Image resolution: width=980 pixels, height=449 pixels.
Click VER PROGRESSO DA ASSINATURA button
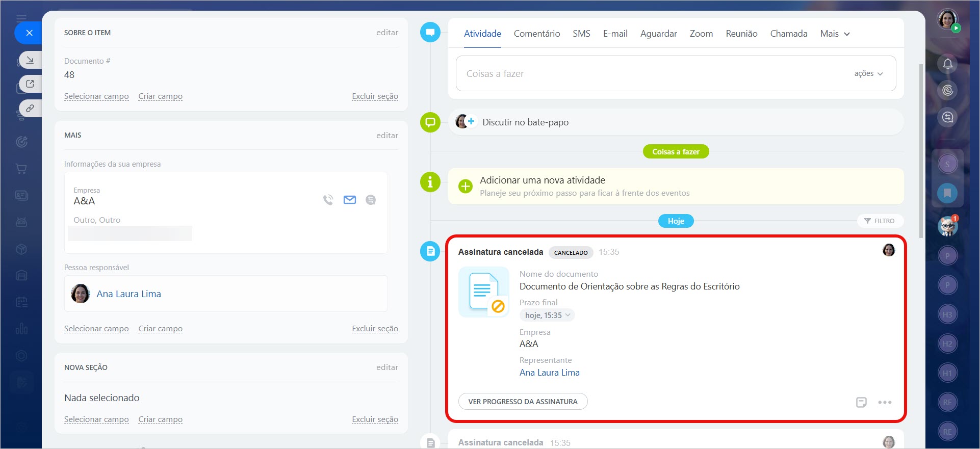point(523,402)
